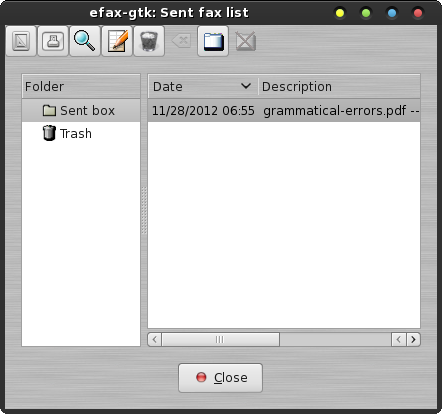Select the grammatical-errors.pdf fax row
The width and height of the screenshot is (442, 414).
[284, 110]
